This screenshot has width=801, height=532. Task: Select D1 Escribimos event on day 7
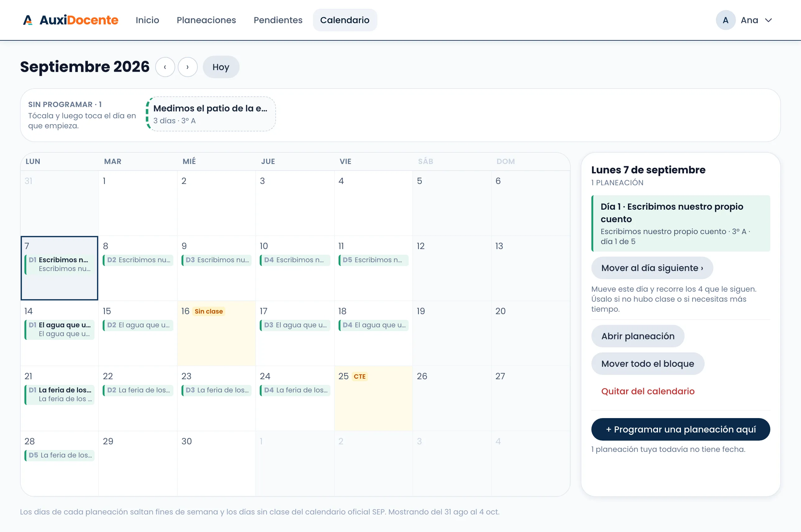click(59, 264)
